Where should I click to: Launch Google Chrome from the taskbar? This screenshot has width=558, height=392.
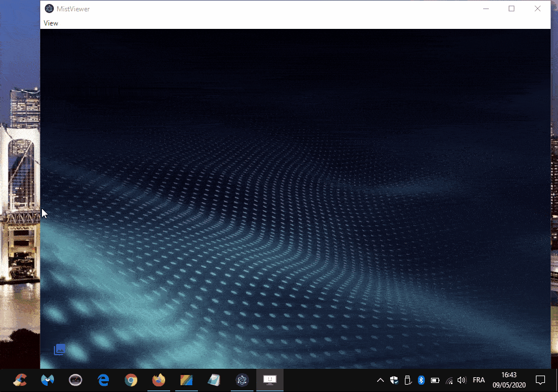click(131, 380)
